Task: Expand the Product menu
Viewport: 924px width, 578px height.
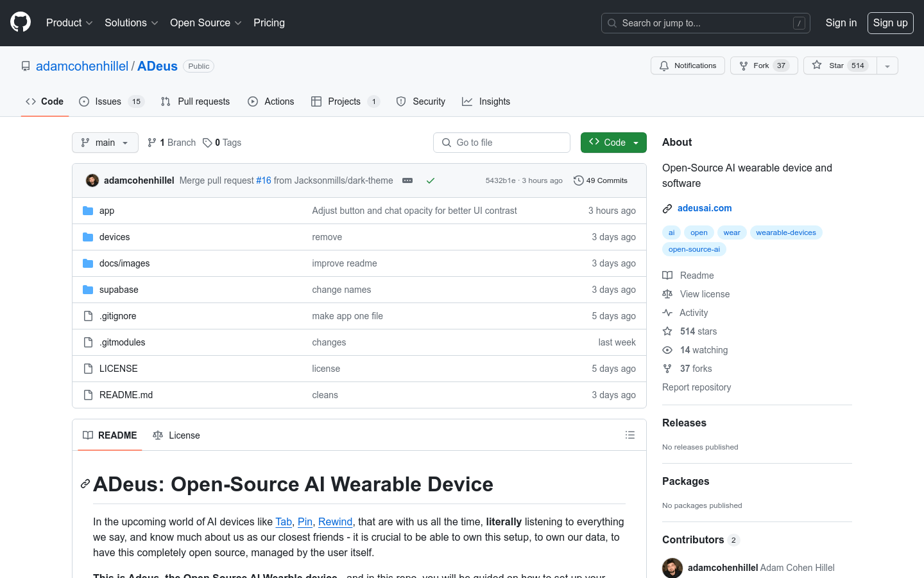Action: click(x=69, y=22)
